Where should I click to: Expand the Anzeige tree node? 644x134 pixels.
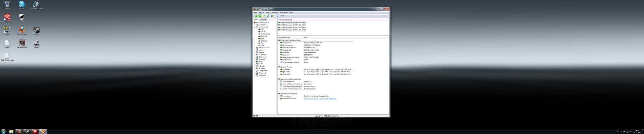[x=255, y=52]
